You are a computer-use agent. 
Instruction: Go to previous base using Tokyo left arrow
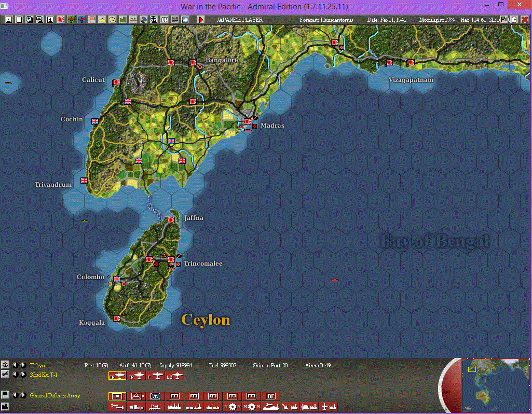[15, 365]
